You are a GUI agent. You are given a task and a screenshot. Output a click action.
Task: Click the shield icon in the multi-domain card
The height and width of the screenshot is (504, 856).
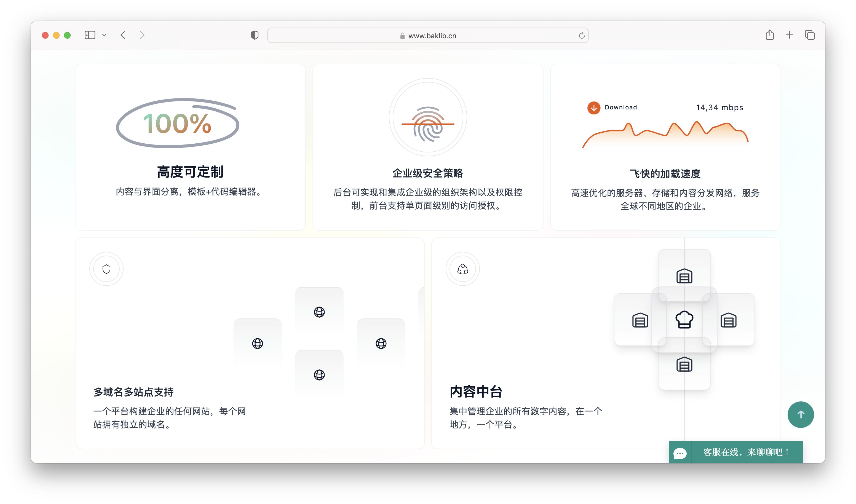[106, 269]
